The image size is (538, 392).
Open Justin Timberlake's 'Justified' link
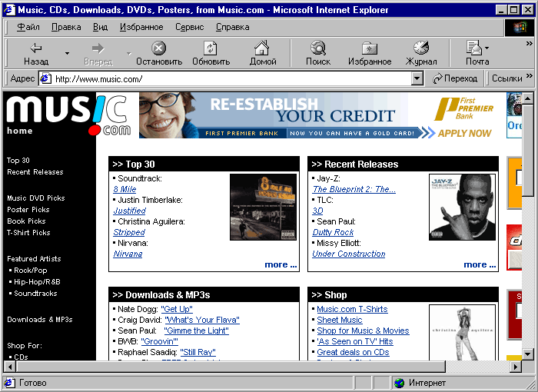[129, 211]
